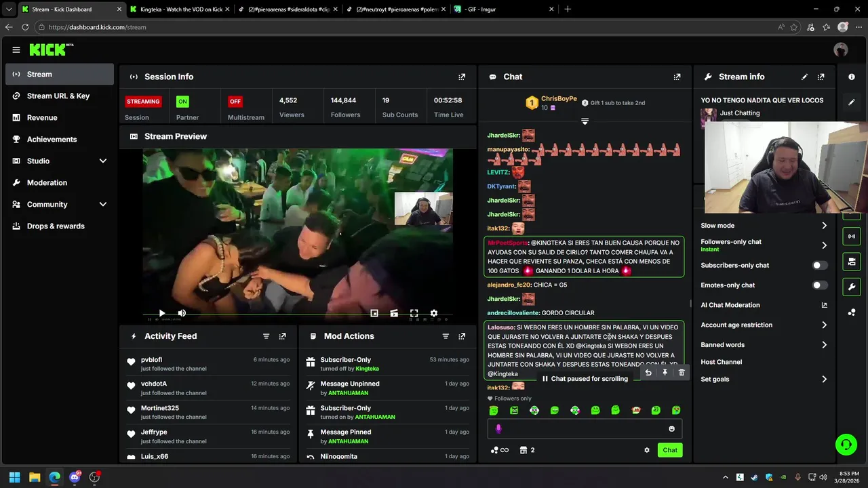Open the emoji picker in chat input
Viewport: 868px width, 488px height.
(x=672, y=428)
